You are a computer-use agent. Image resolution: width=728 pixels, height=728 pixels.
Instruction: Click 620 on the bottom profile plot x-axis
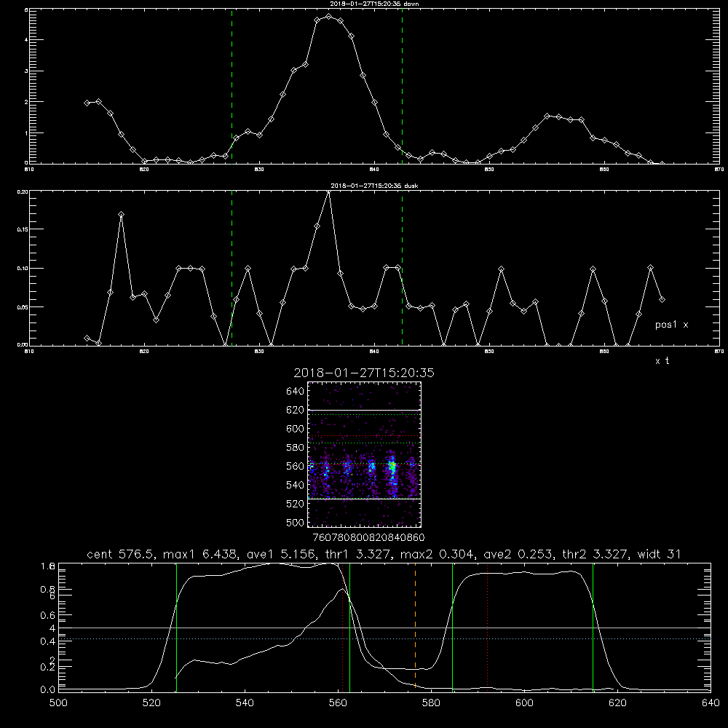pos(617,703)
